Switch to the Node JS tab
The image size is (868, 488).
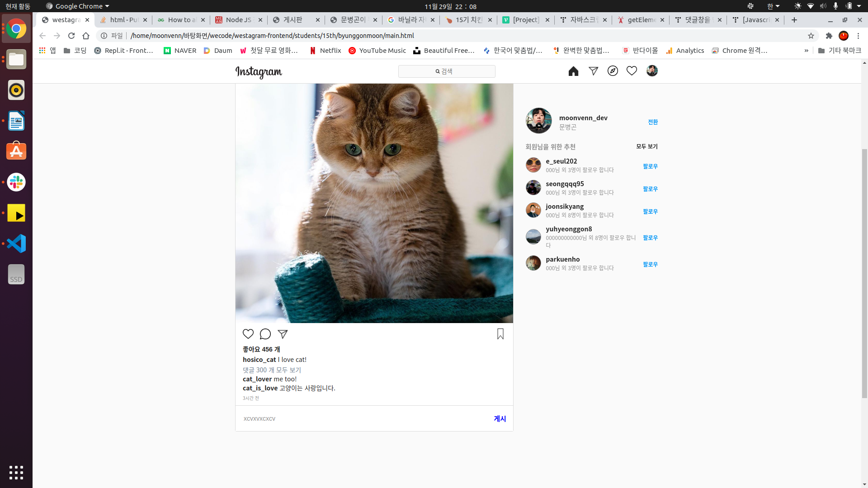pos(239,20)
